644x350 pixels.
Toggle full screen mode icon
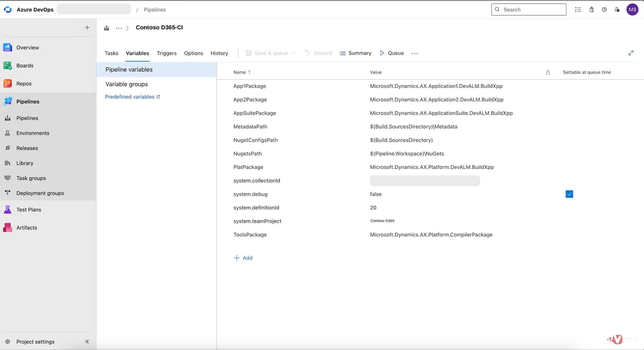[x=631, y=53]
